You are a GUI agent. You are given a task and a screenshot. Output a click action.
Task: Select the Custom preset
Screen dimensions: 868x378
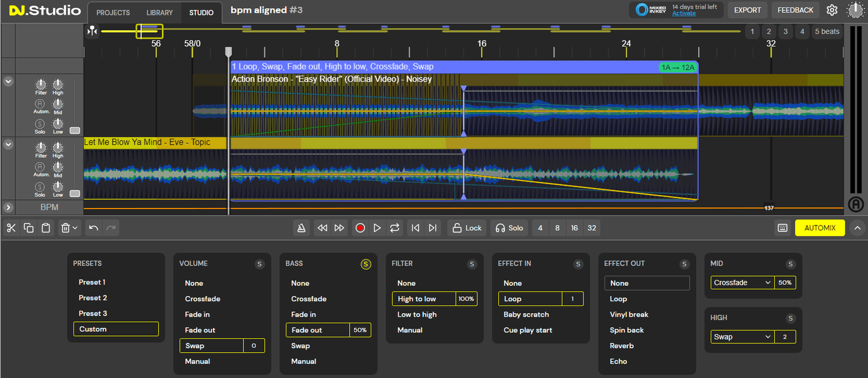(x=116, y=330)
